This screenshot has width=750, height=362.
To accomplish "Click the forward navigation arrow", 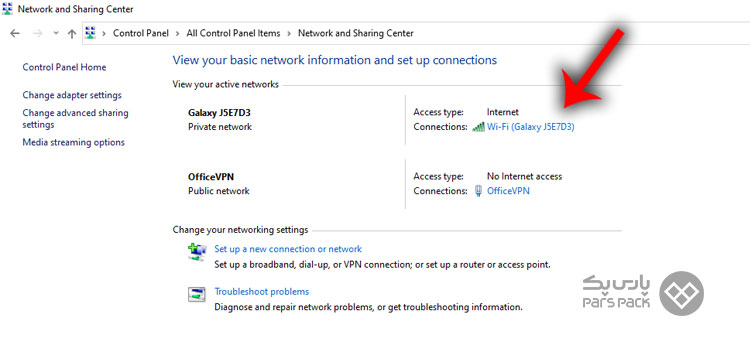I will 38,33.
